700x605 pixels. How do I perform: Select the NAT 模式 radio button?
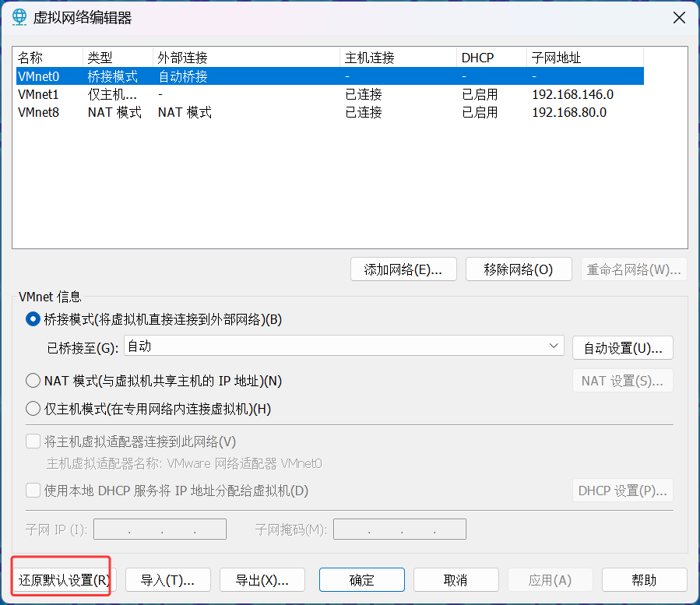[x=33, y=381]
